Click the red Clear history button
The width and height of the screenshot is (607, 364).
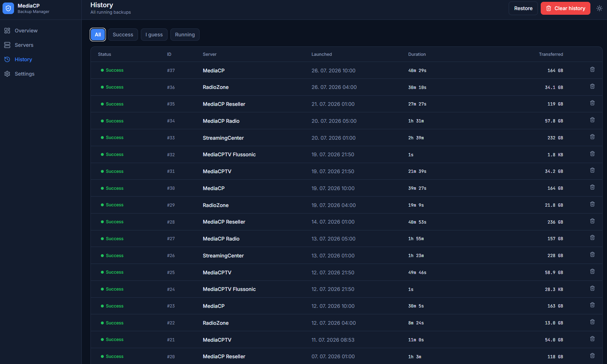pos(566,8)
